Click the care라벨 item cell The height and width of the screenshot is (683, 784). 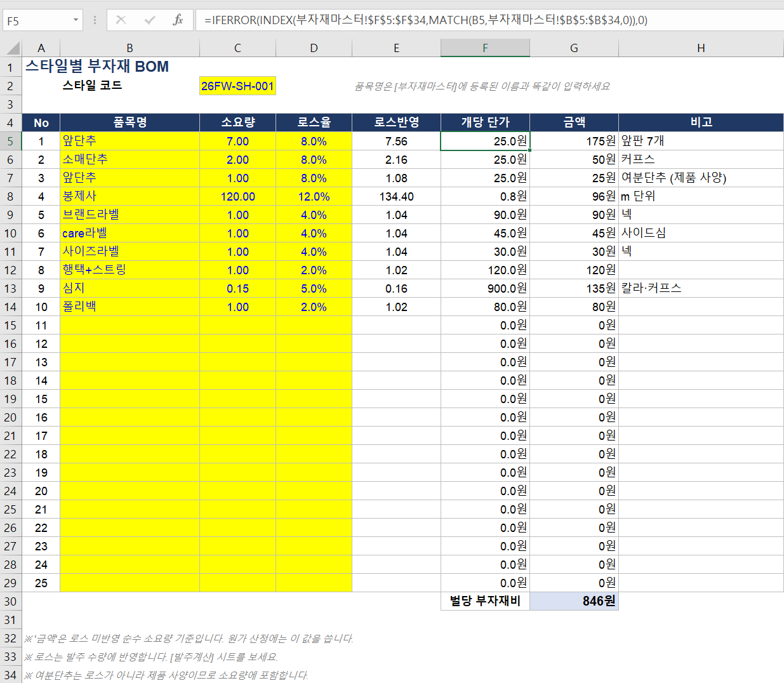point(130,233)
